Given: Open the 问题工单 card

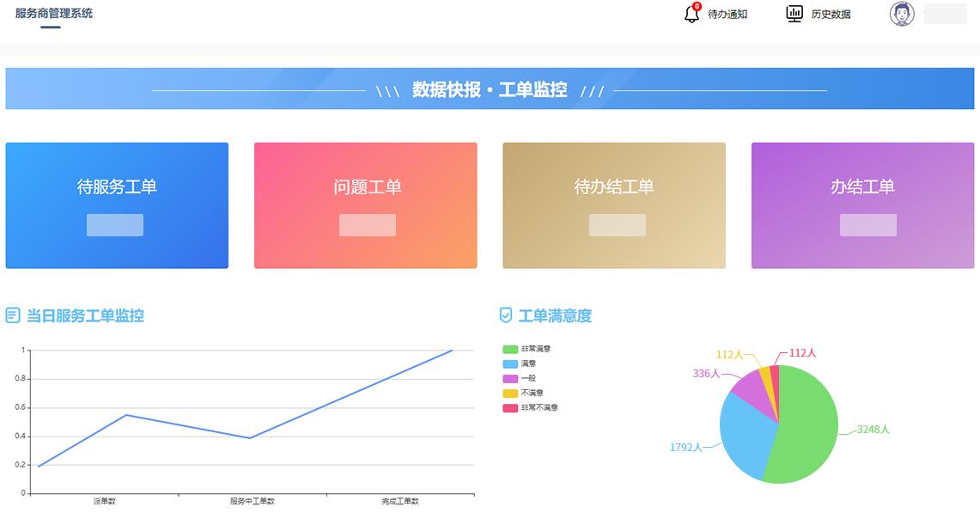Looking at the screenshot, I should [x=366, y=205].
